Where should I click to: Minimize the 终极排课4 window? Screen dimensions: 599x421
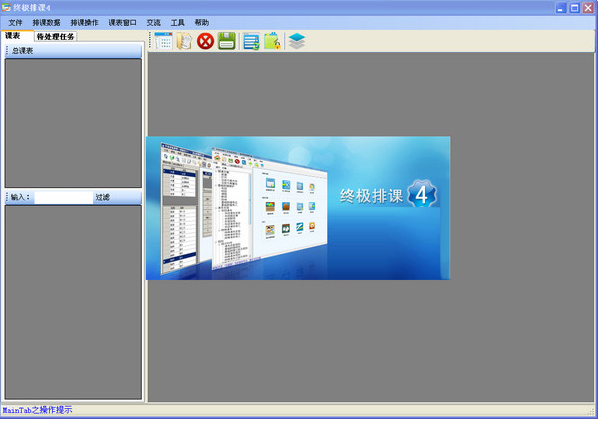(x=561, y=8)
